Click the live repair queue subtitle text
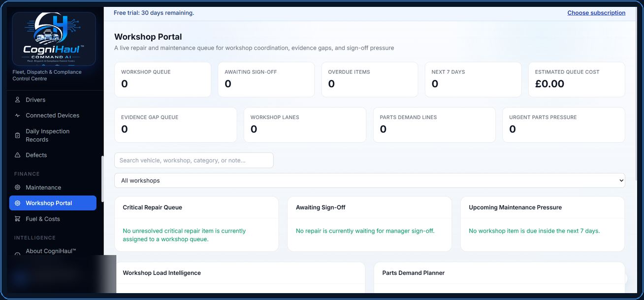 [254, 48]
